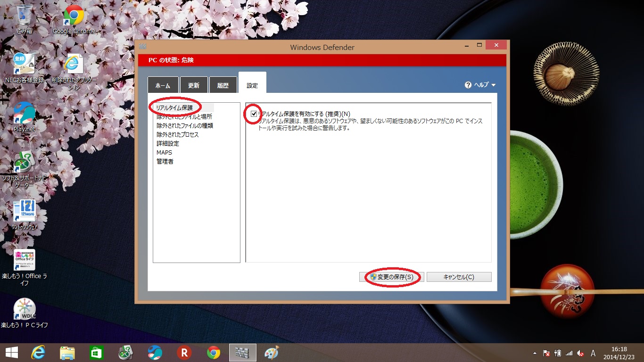644x362 pixels.
Task: Select 詳細設定 in the settings list
Action: 168,143
